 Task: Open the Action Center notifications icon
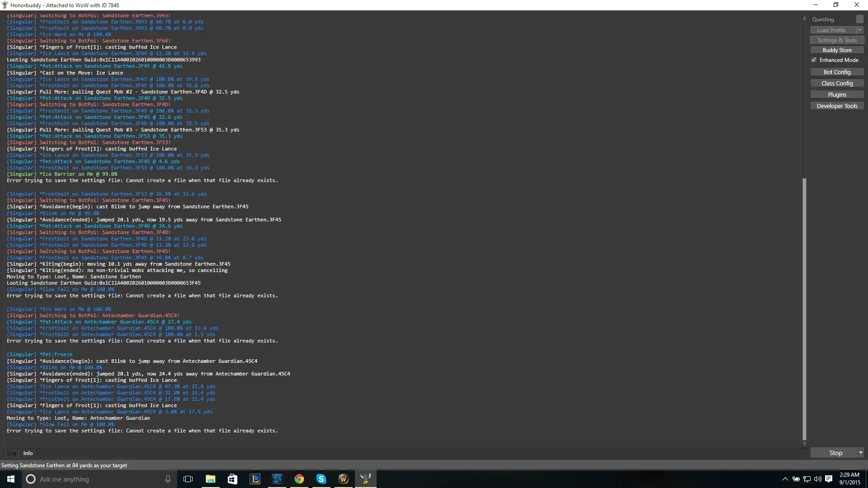(x=829, y=479)
